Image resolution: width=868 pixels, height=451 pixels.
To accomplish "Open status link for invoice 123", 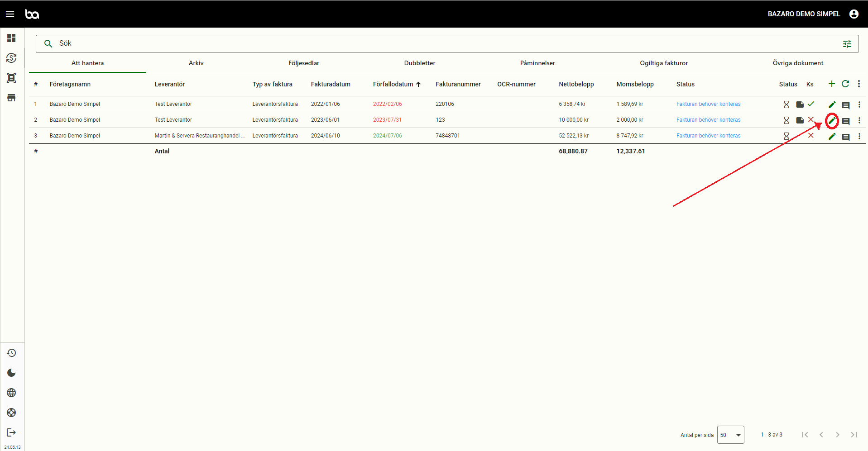I will pos(709,120).
